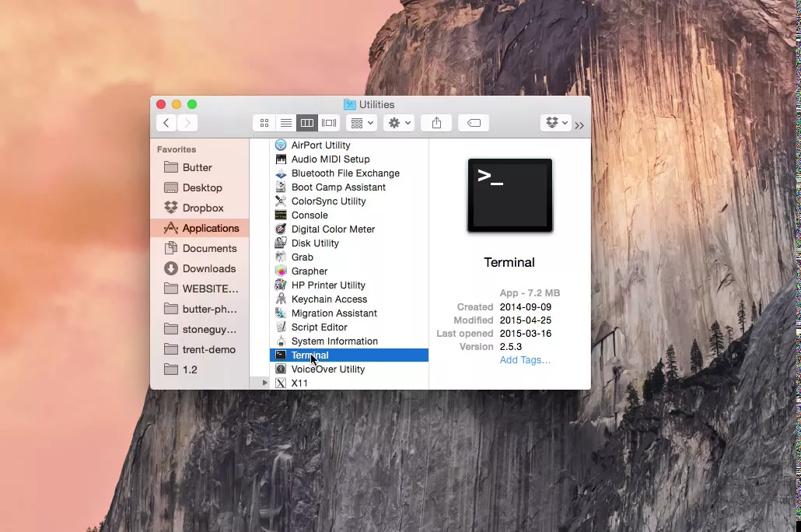Screen dimensions: 801x532
Task: Open Downloads in the sidebar
Action: point(200,268)
